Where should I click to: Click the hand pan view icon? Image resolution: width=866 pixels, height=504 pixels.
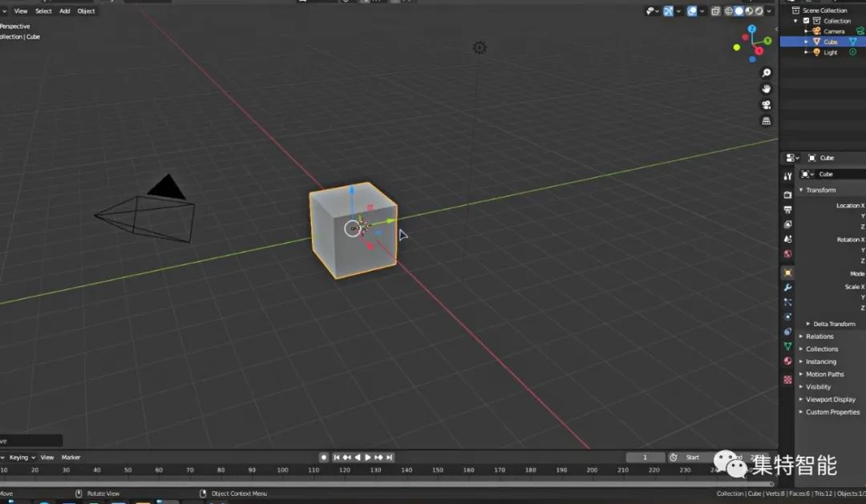(x=766, y=89)
